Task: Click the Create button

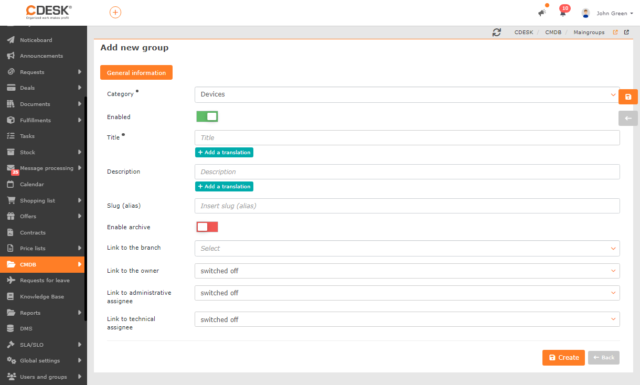Action: pos(563,358)
